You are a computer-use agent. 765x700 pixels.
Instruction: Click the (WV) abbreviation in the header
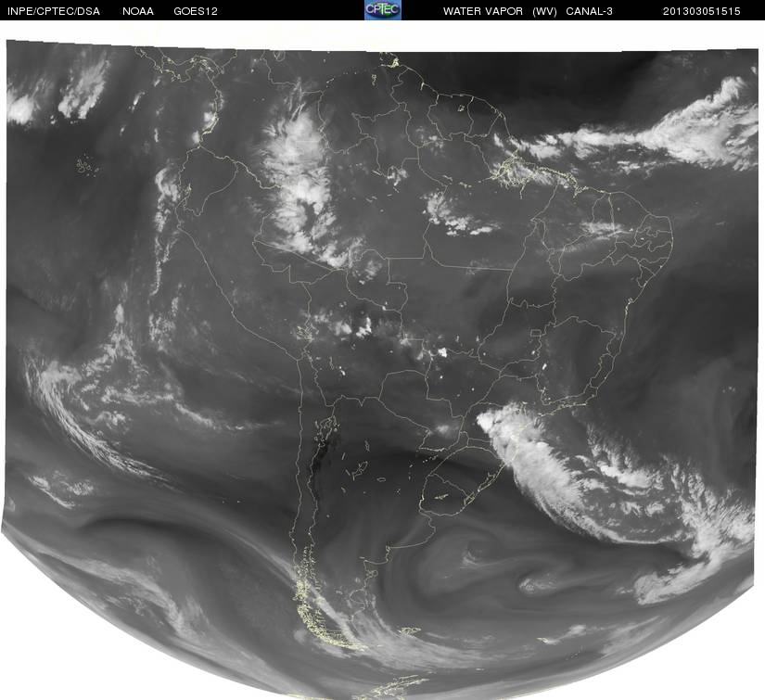544,11
